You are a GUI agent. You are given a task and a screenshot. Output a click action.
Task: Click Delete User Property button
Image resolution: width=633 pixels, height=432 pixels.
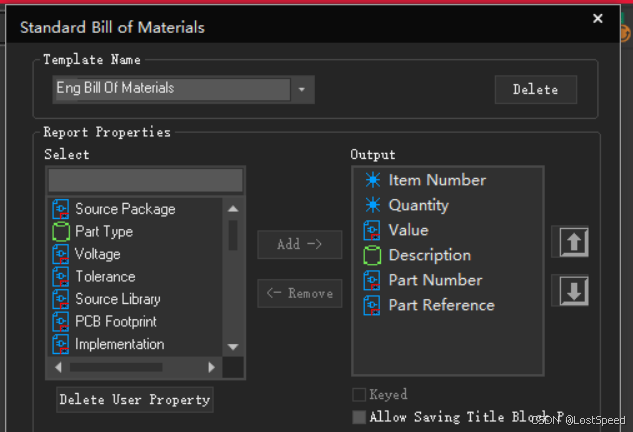tap(135, 399)
